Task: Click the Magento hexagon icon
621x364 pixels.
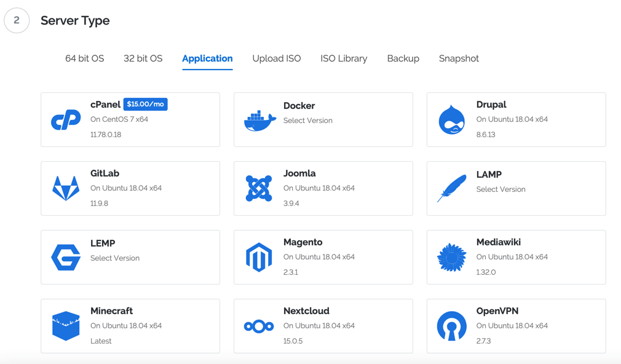Action: click(x=259, y=257)
